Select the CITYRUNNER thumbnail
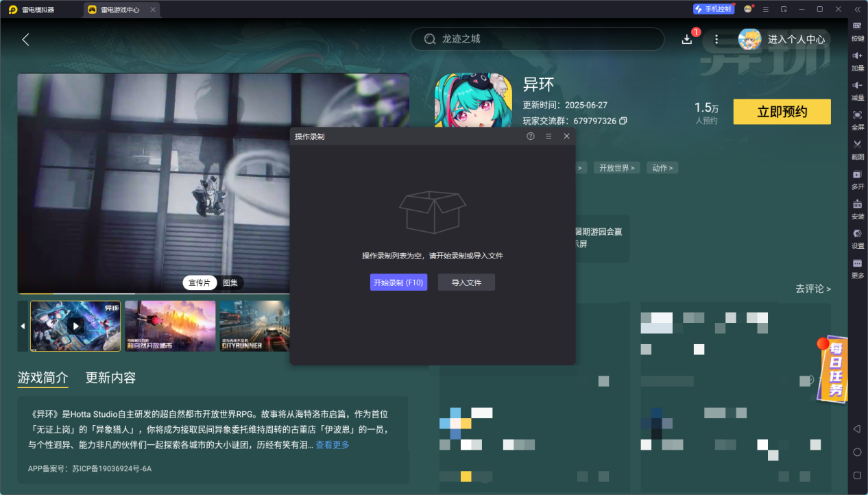This screenshot has width=868, height=495. 254,326
